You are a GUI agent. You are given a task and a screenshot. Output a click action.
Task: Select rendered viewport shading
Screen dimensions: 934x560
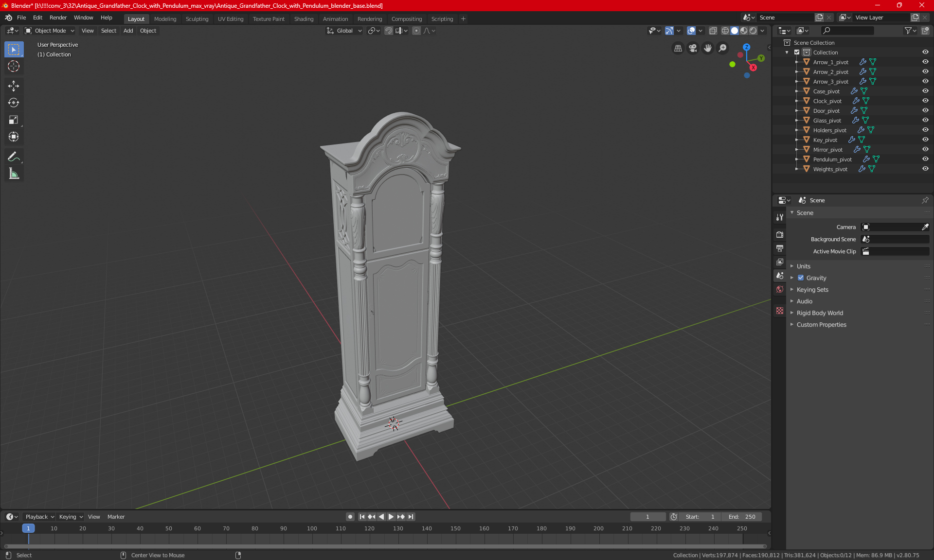(x=753, y=31)
